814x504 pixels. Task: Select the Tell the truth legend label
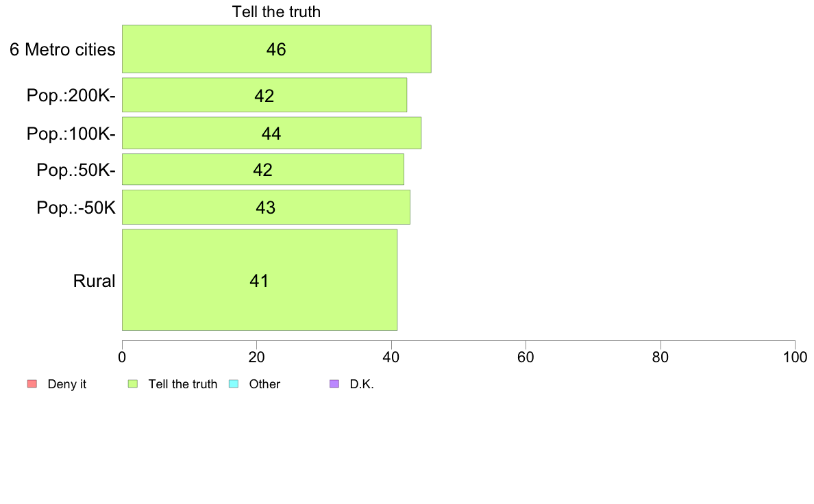pyautogui.click(x=183, y=384)
